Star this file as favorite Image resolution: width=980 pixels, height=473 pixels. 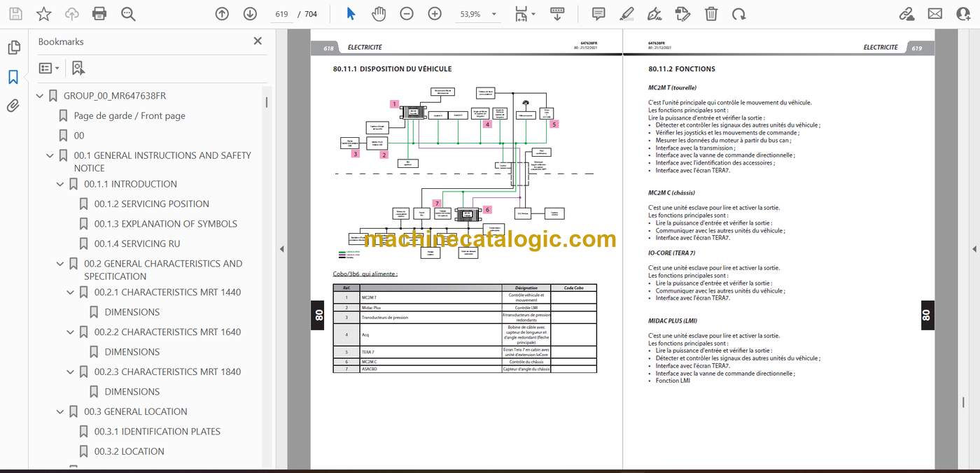(43, 14)
